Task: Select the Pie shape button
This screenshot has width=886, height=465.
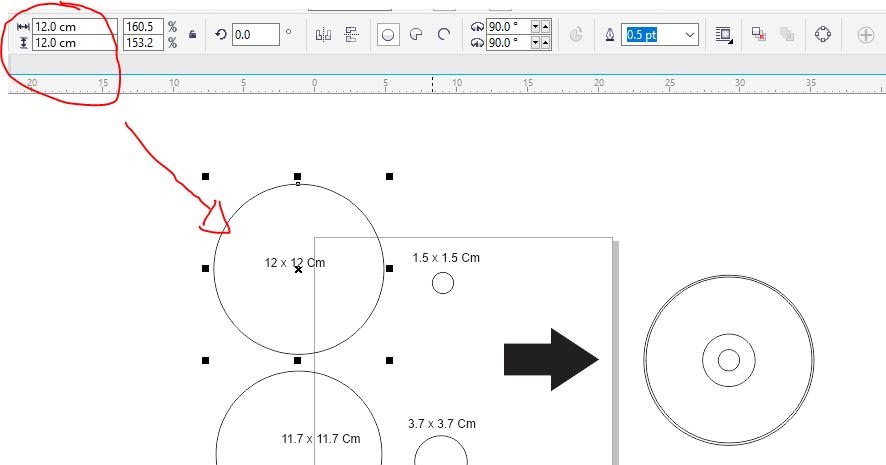Action: point(416,35)
